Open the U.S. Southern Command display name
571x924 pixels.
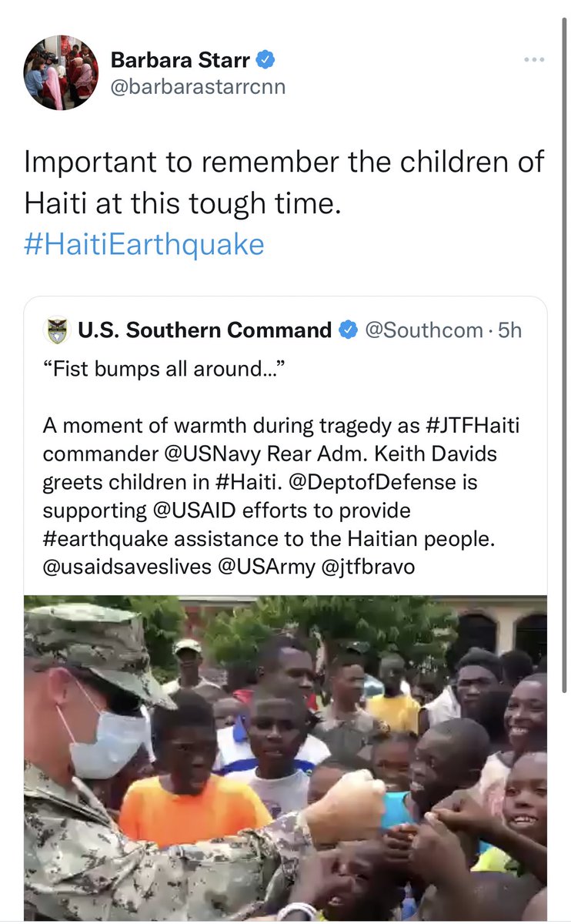(x=205, y=330)
